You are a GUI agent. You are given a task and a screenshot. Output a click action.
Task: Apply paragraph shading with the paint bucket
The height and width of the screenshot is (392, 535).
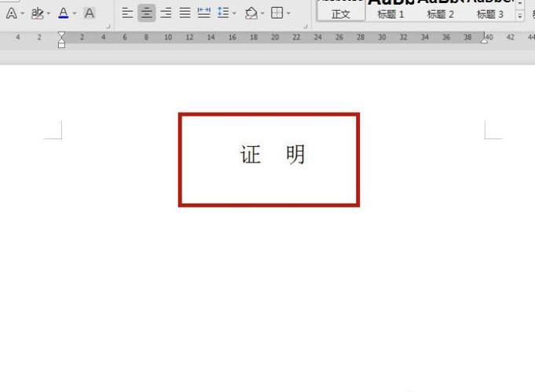coord(251,13)
